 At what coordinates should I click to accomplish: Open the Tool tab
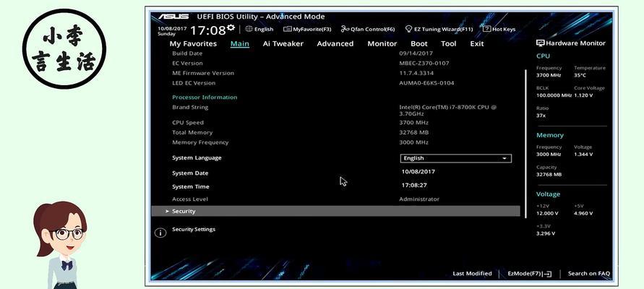click(x=449, y=43)
